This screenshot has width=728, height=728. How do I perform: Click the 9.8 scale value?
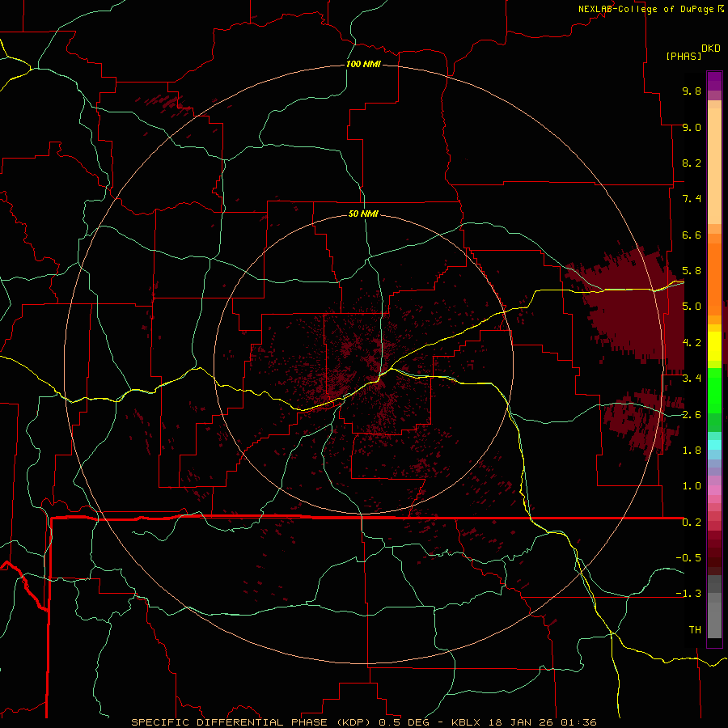(x=692, y=91)
